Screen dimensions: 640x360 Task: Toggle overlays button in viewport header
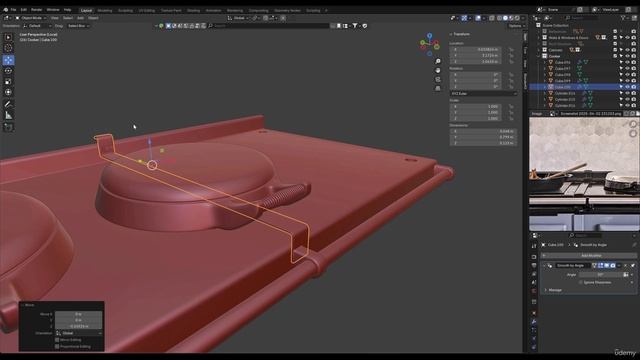pyautogui.click(x=478, y=18)
